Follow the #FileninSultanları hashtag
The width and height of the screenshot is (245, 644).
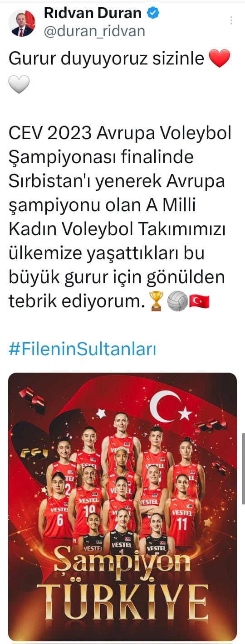point(83,350)
